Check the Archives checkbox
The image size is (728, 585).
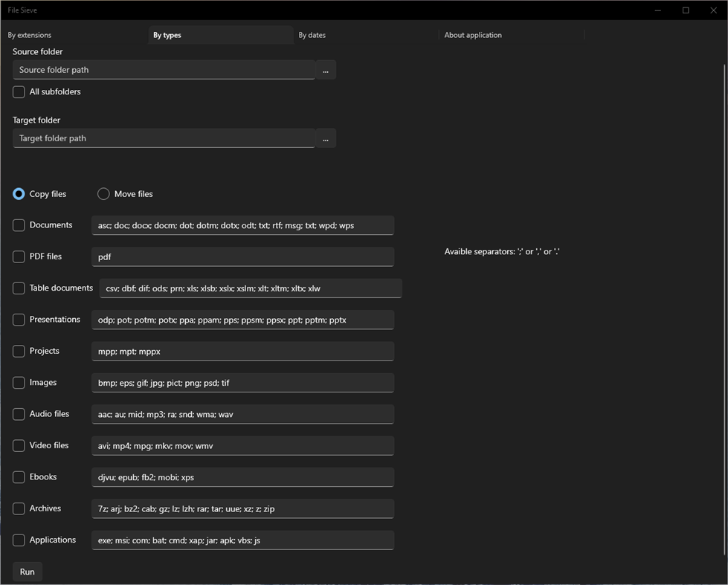[x=18, y=508]
